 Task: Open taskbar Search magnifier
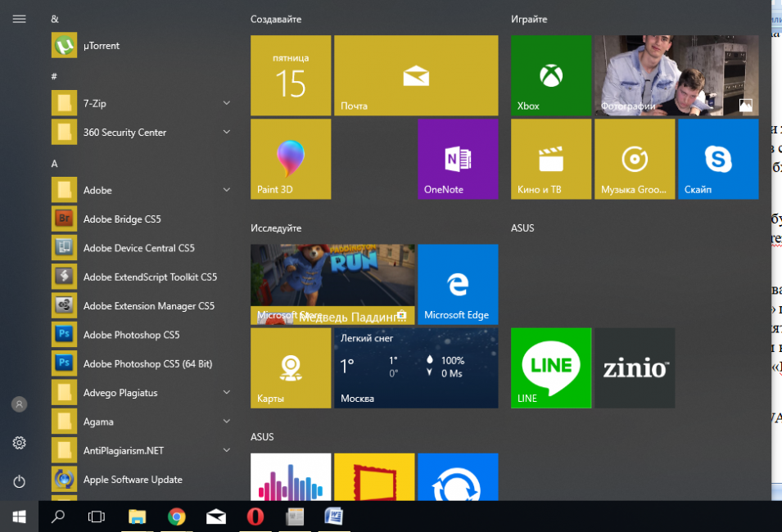coord(58,516)
